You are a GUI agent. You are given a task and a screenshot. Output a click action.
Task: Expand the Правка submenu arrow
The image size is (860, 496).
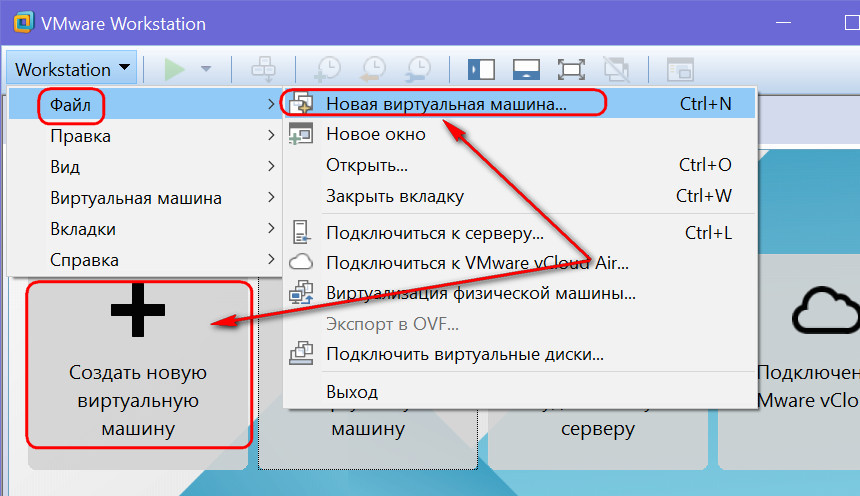[x=271, y=135]
